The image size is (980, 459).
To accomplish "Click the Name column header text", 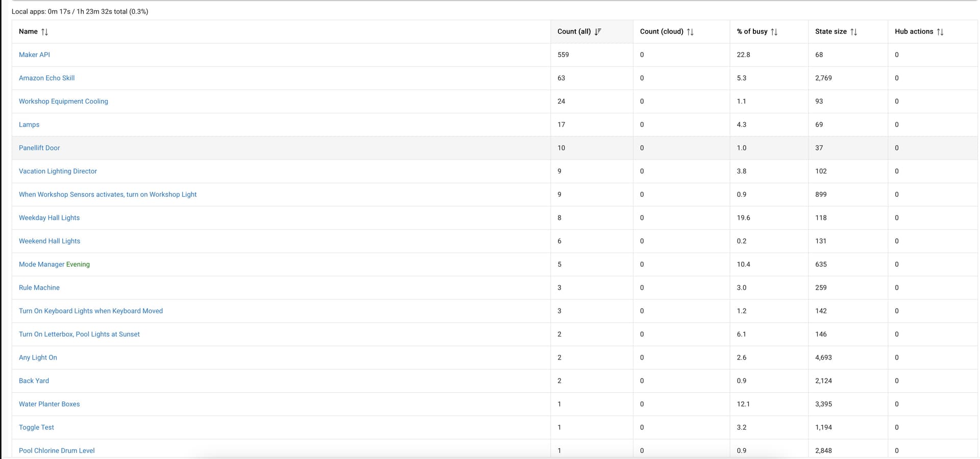I will click(28, 32).
